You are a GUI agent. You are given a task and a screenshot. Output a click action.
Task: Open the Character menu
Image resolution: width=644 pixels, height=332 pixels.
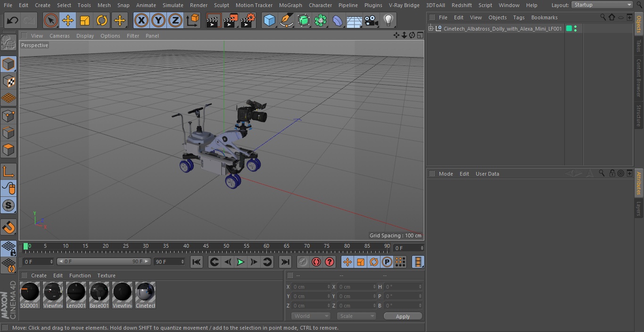pyautogui.click(x=321, y=5)
